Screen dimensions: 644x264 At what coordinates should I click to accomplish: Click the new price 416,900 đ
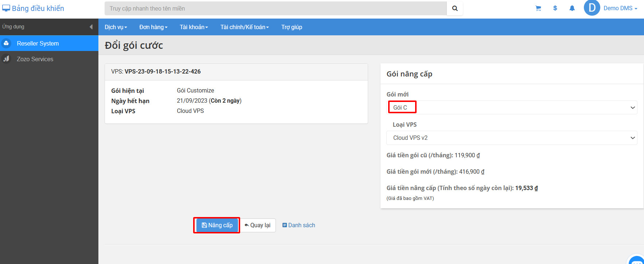click(x=472, y=172)
